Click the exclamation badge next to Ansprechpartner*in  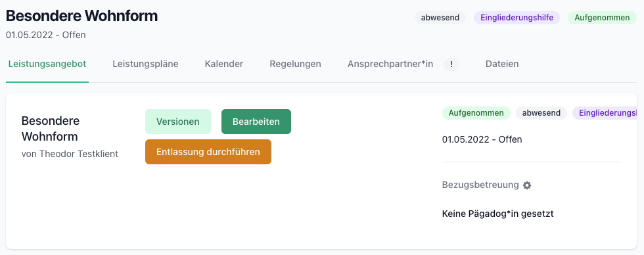(451, 64)
